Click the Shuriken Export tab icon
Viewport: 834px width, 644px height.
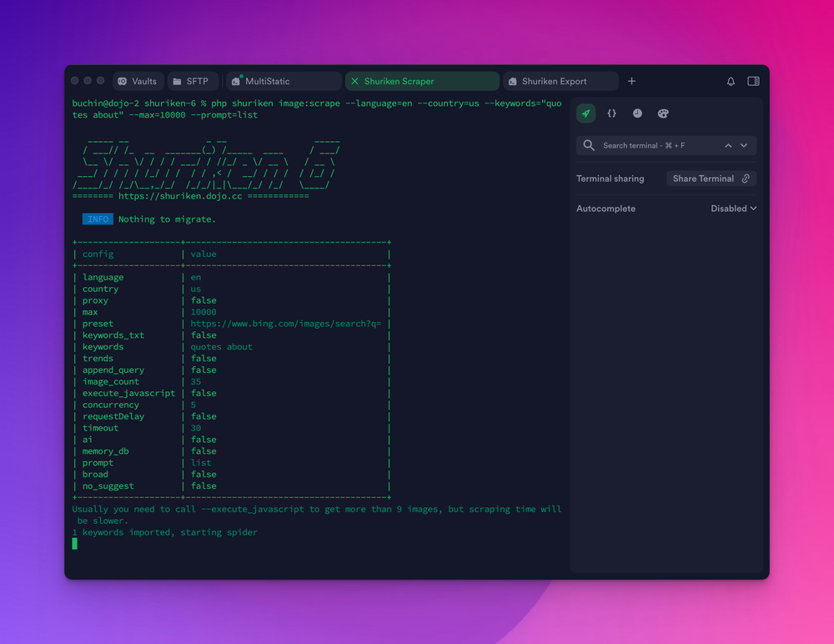(513, 82)
